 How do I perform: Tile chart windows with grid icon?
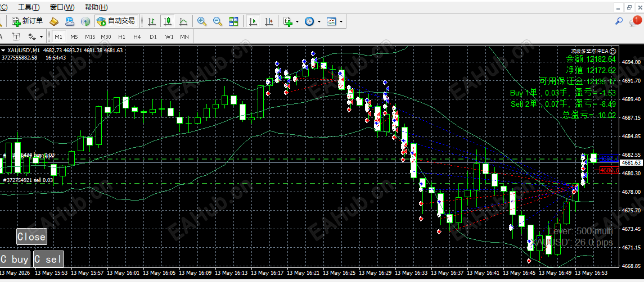coord(234,21)
